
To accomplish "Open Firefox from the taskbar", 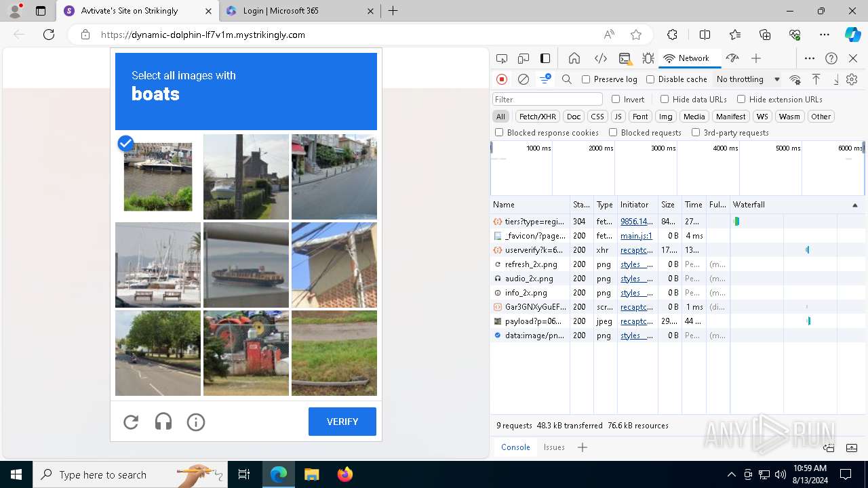I will pos(345,474).
